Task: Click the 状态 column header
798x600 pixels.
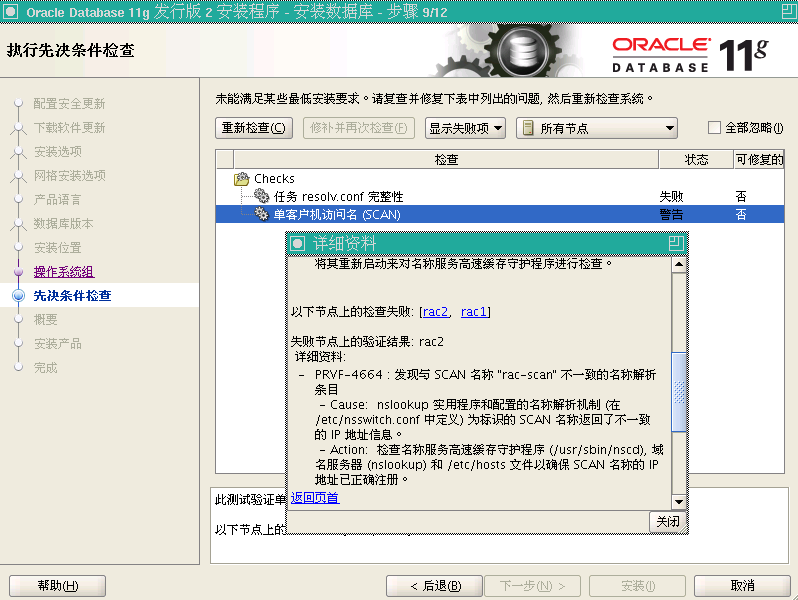Action: click(696, 159)
